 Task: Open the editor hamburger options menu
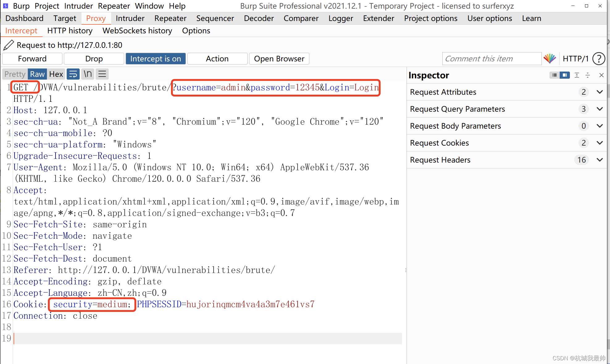click(x=102, y=74)
